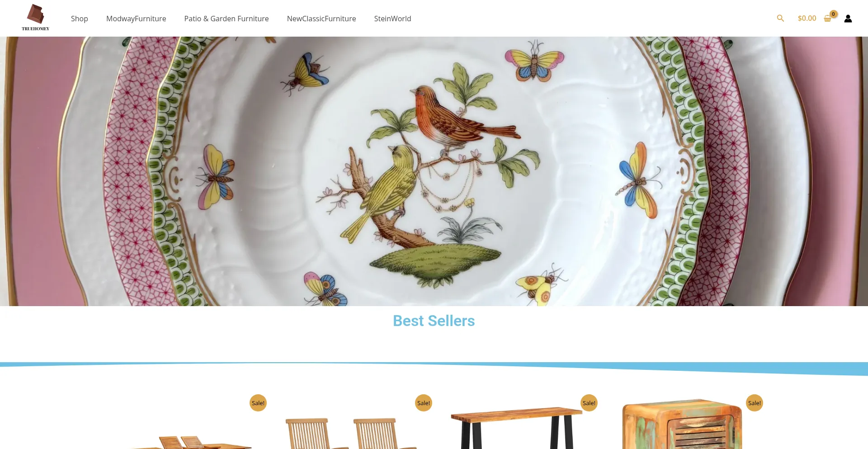
Task: Navigate to NewClassicFurniture category
Action: (x=321, y=19)
